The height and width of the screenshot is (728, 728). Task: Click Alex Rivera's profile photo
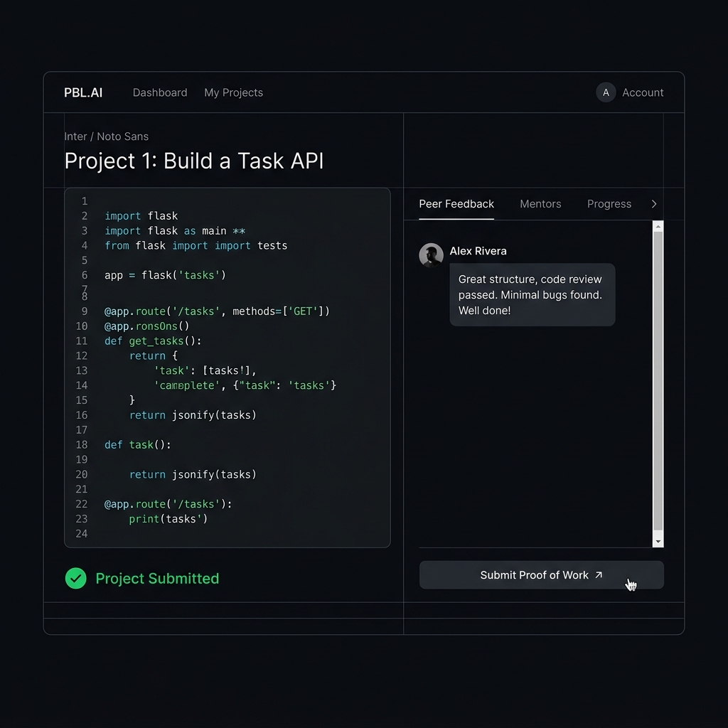coord(431,255)
